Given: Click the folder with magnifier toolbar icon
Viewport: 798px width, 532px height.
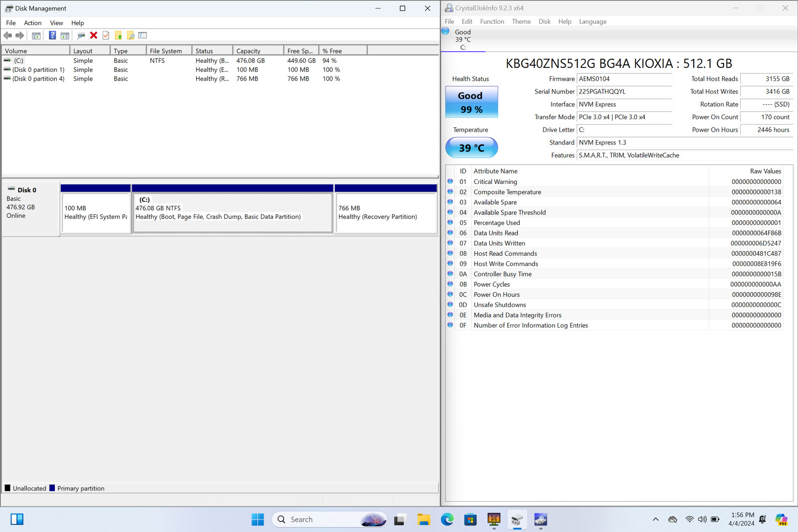Looking at the screenshot, I should click(131, 35).
